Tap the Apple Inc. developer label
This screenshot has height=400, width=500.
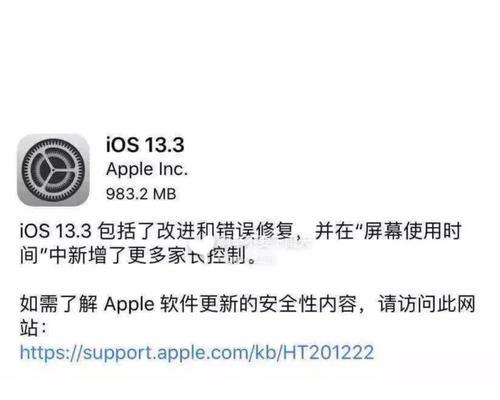coord(147,169)
